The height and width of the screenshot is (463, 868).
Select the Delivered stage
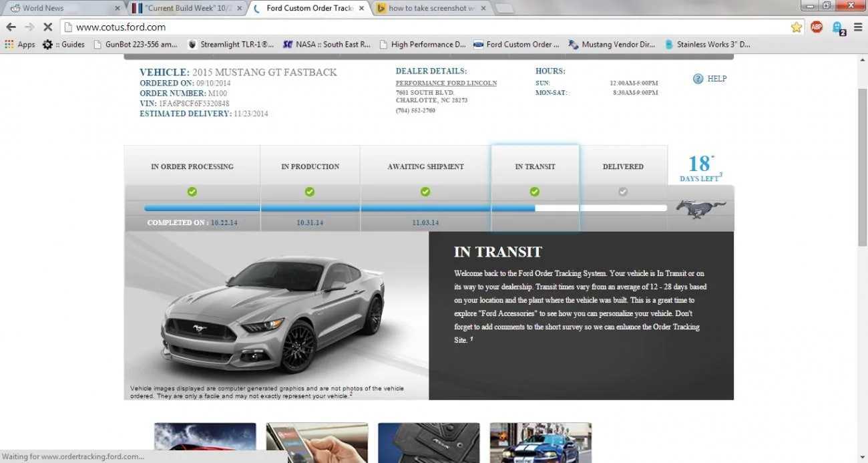[x=623, y=166]
